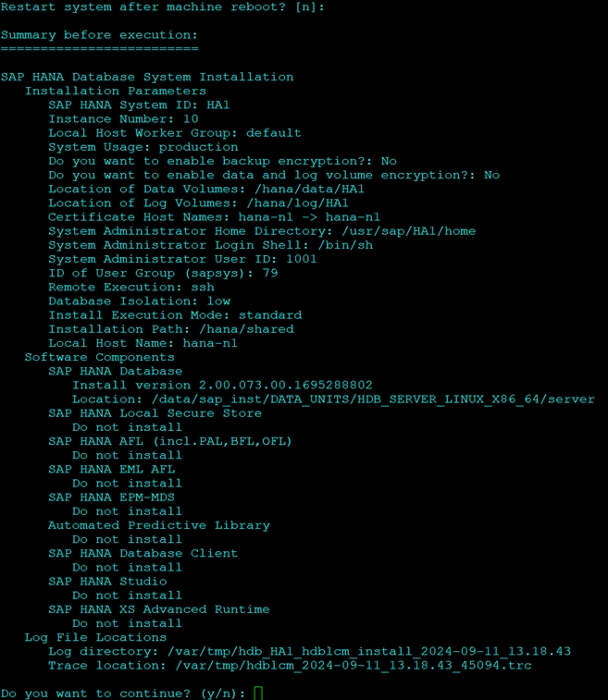Click the 'Restart system after machine reboot?' line
608x700 pixels.
tap(163, 7)
